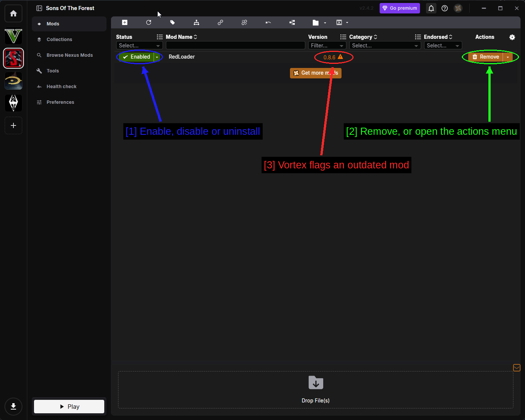Open the Category filter Select dropdown

point(385,46)
